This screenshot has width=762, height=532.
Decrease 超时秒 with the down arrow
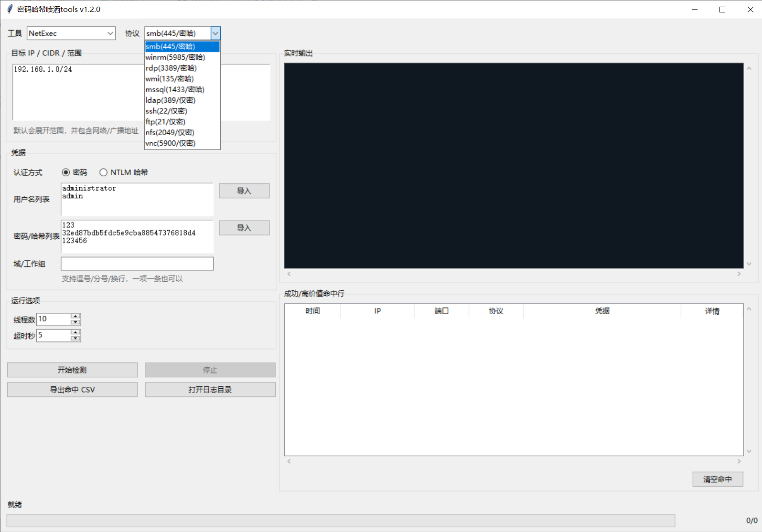(75, 338)
